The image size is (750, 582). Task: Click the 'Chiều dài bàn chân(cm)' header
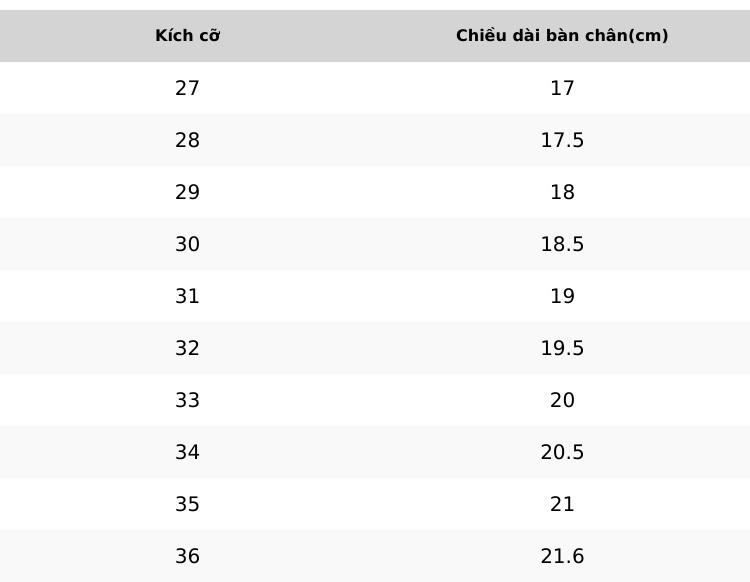[x=562, y=36]
